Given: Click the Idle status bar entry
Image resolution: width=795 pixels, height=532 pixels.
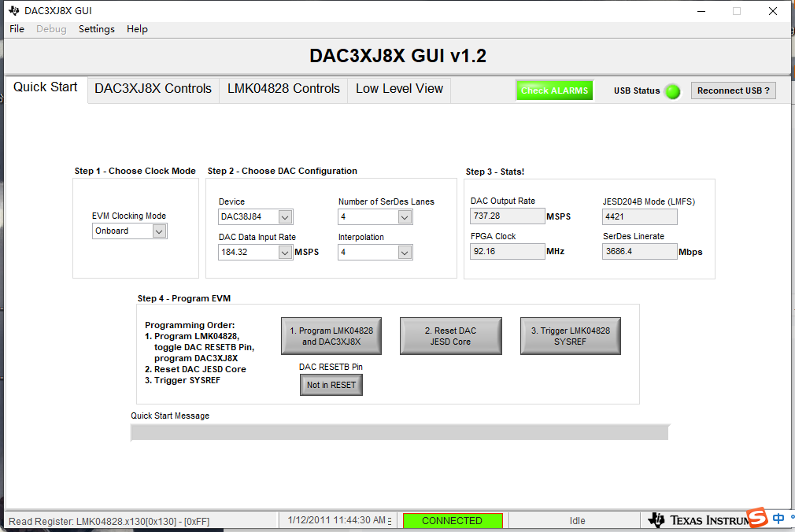Looking at the screenshot, I should tap(577, 521).
